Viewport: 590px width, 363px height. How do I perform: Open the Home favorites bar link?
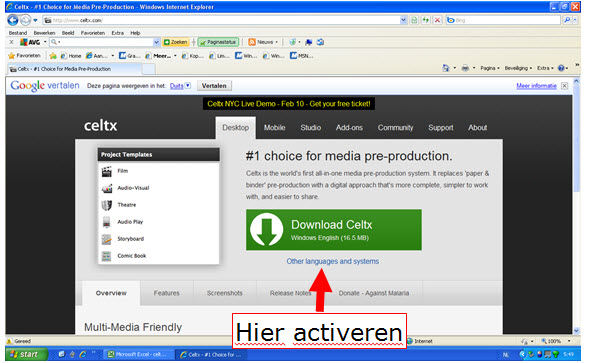[x=71, y=56]
